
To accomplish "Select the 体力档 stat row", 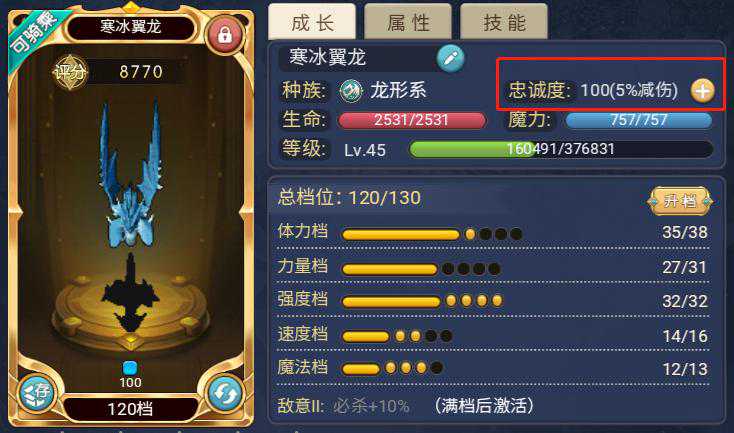I will coord(492,232).
